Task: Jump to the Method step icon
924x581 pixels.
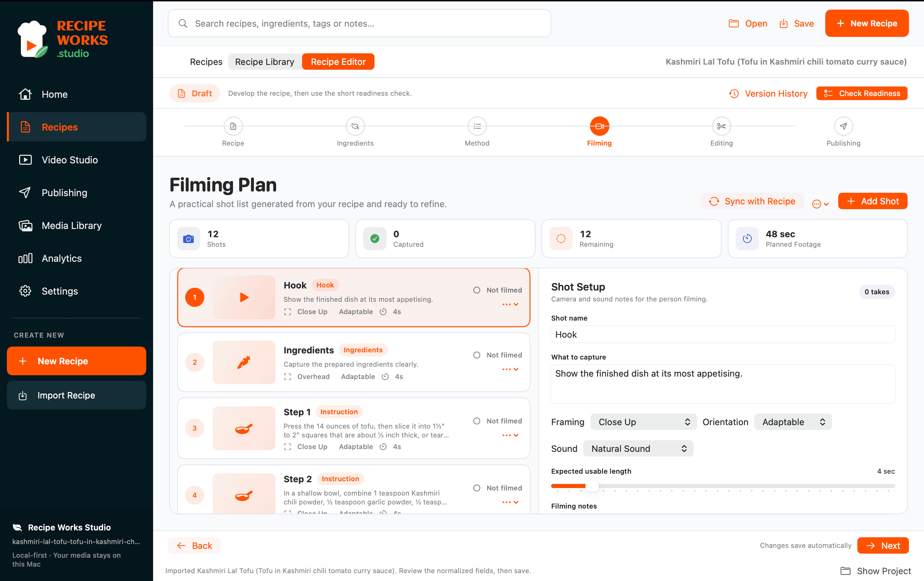Action: 477,126
